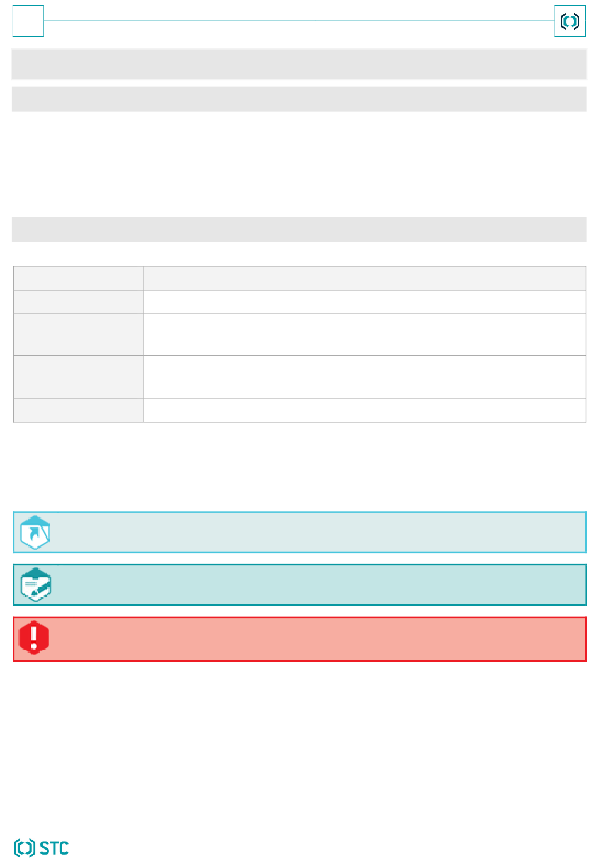Click the teal note callout box
This screenshot has height=868, width=598.
coord(300,585)
